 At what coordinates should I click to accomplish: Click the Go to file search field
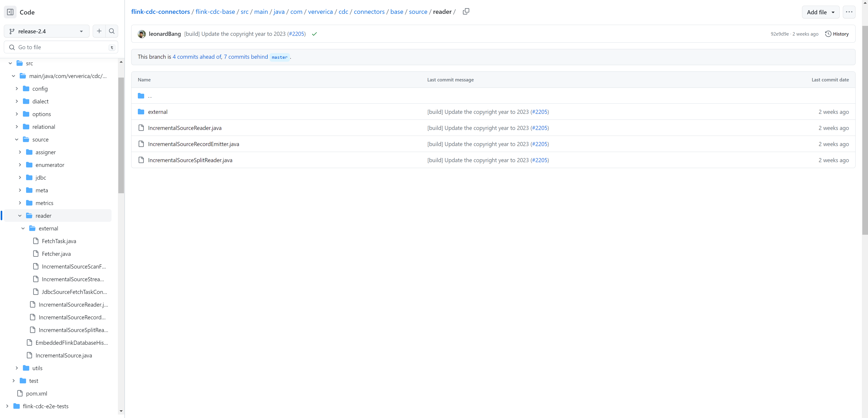61,47
